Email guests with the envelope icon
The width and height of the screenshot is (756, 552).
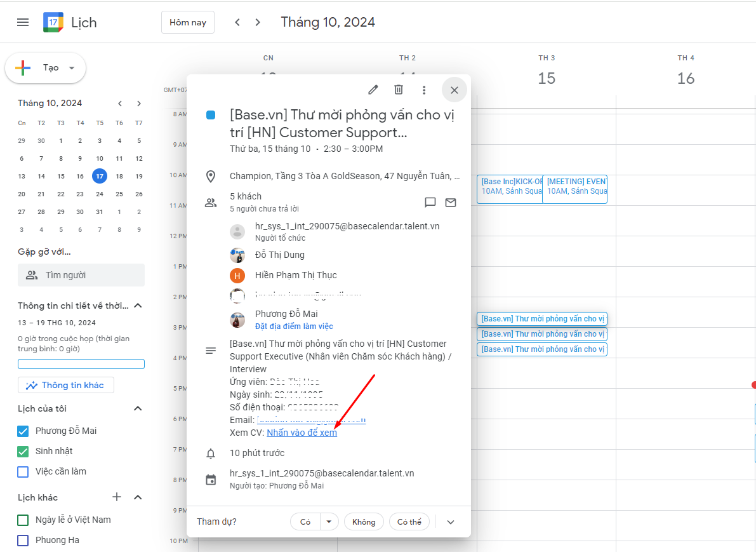click(x=450, y=202)
